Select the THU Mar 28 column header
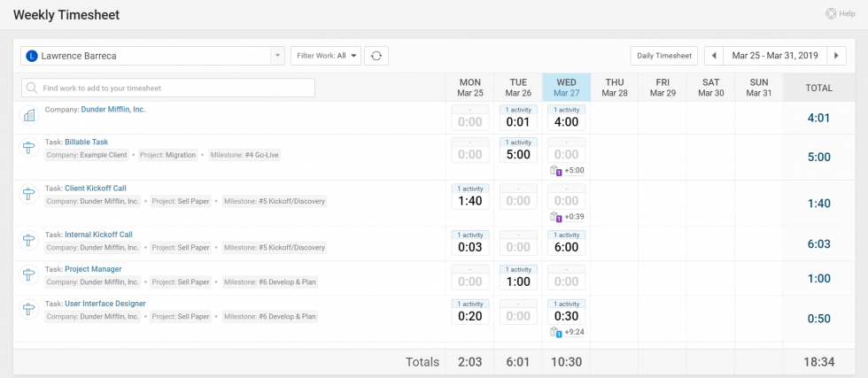868x378 pixels. [x=615, y=88]
